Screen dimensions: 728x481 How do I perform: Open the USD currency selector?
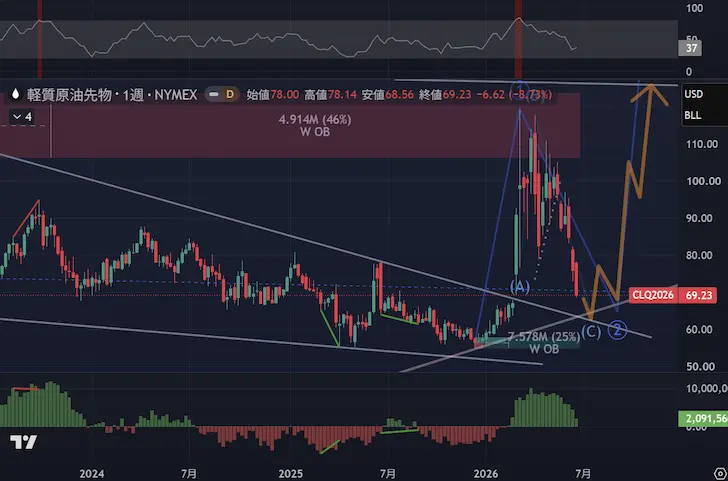[x=694, y=94]
